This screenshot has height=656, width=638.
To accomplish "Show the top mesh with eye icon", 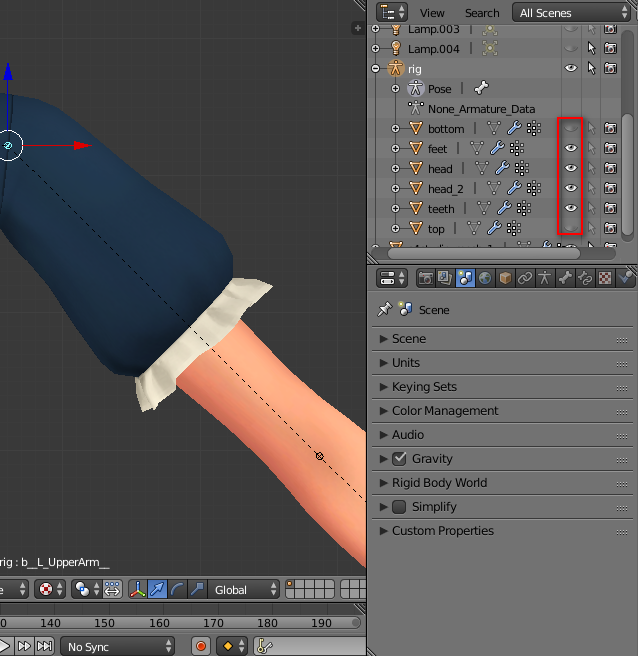I will point(571,228).
